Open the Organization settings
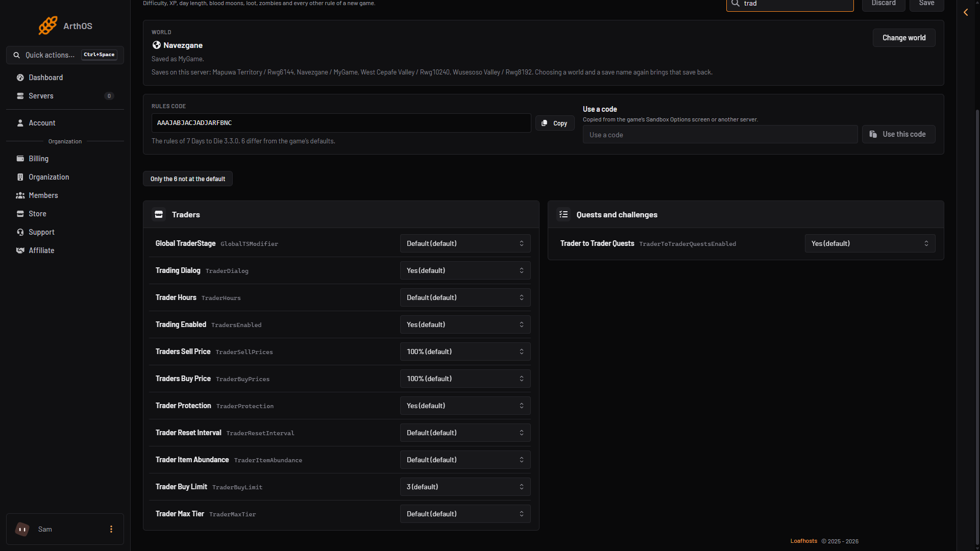This screenshot has width=980, height=551. pyautogui.click(x=65, y=177)
